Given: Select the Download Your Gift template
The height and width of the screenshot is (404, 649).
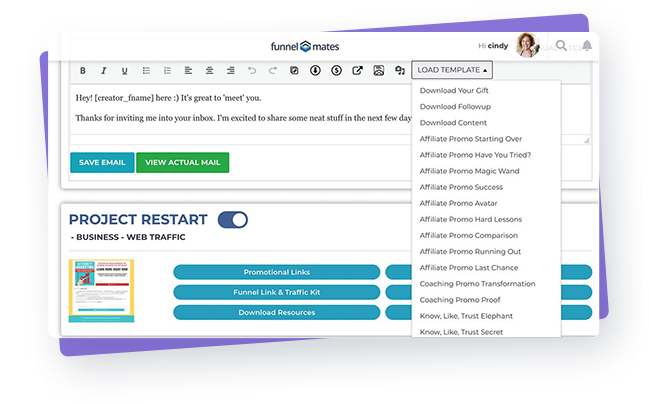Looking at the screenshot, I should click(453, 91).
